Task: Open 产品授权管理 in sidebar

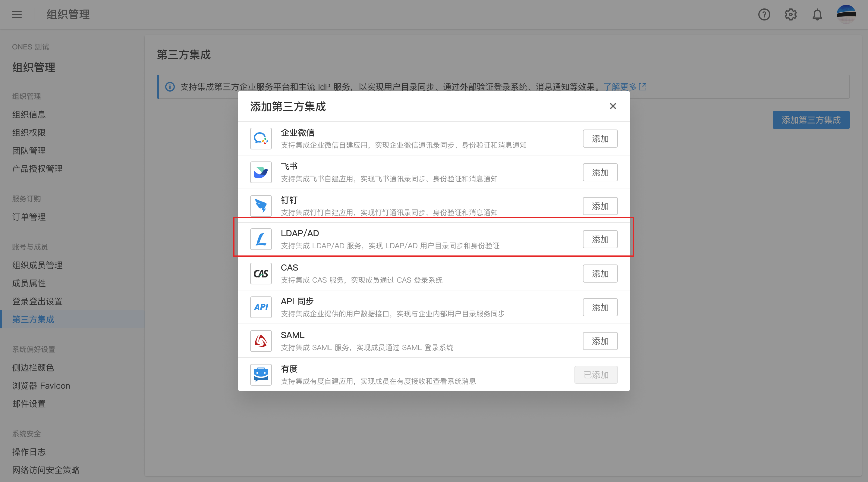Action: [37, 169]
